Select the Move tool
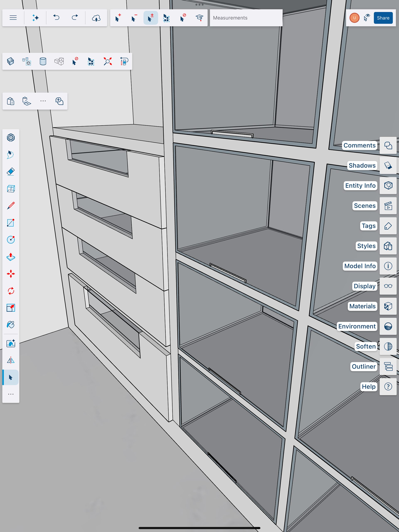Screen dimensions: 399x532 click(x=11, y=274)
